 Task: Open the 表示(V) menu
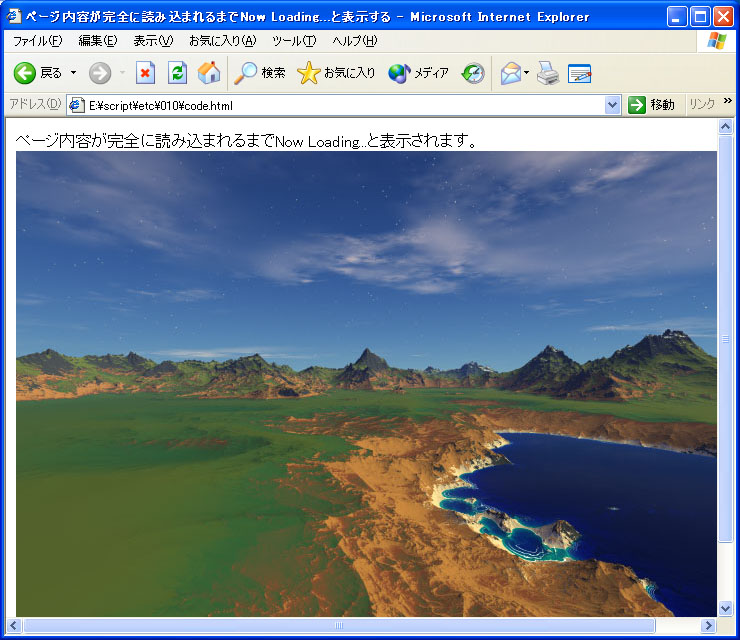click(x=153, y=41)
